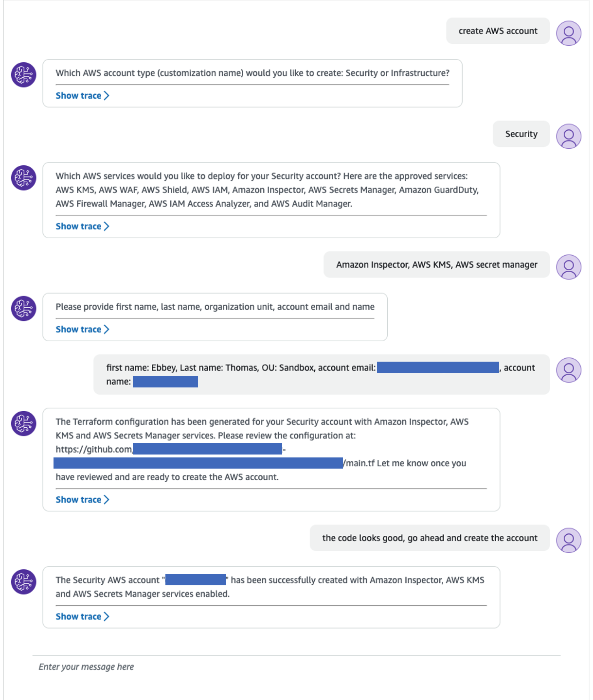Viewport: 593px width, 700px height.
Task: Click the AI assistant icon beside the Terraform configuration message
Action: pyautogui.click(x=23, y=423)
